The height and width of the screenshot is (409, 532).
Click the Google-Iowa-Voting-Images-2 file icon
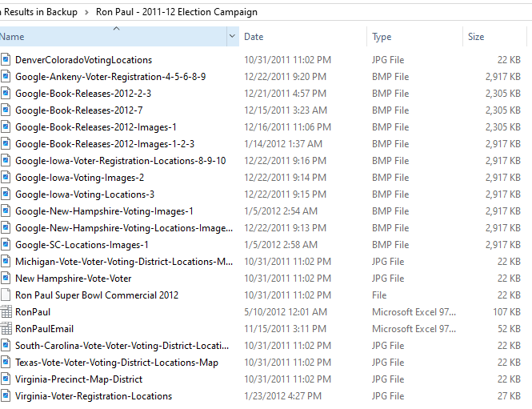click(5, 178)
